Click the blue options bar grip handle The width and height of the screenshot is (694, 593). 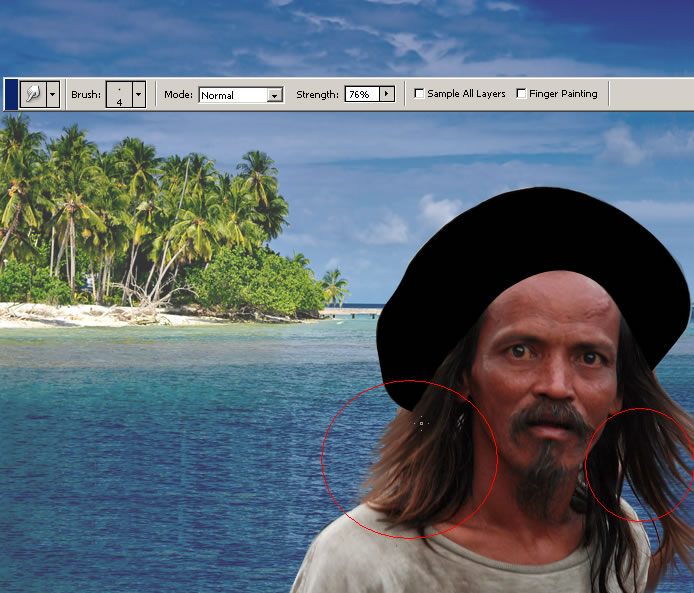[x=11, y=94]
